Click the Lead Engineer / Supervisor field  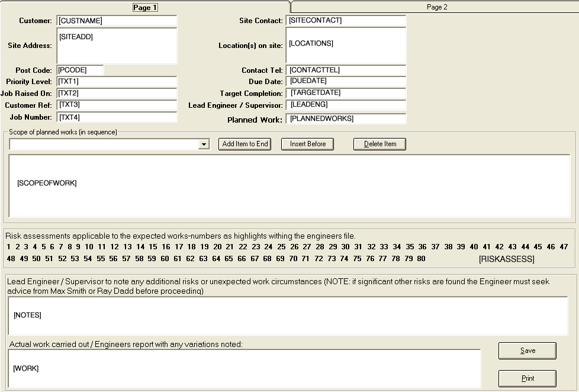(x=346, y=105)
